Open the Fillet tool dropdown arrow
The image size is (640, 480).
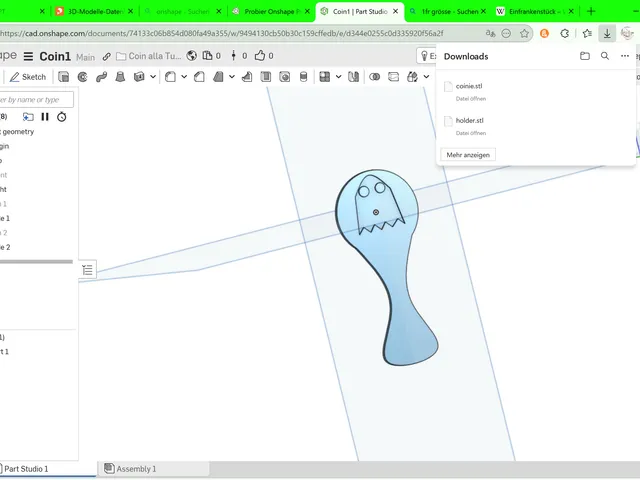[x=184, y=77]
